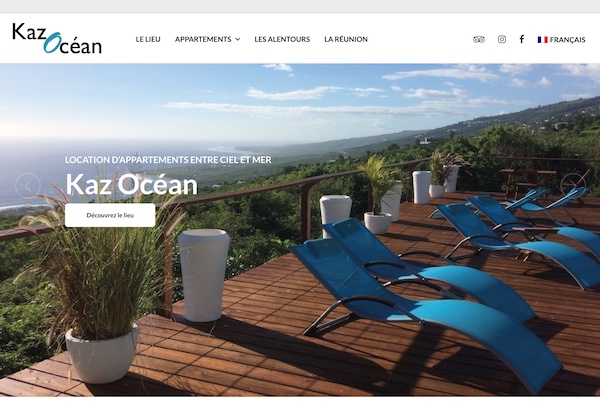Viewport: 600px width, 415px height.
Task: Click the Découvrez le lieu button
Action: point(110,215)
